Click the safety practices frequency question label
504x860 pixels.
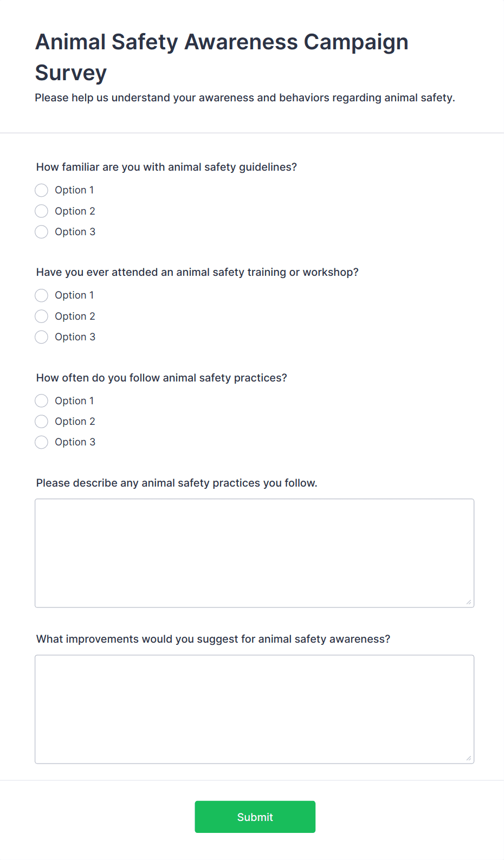161,378
